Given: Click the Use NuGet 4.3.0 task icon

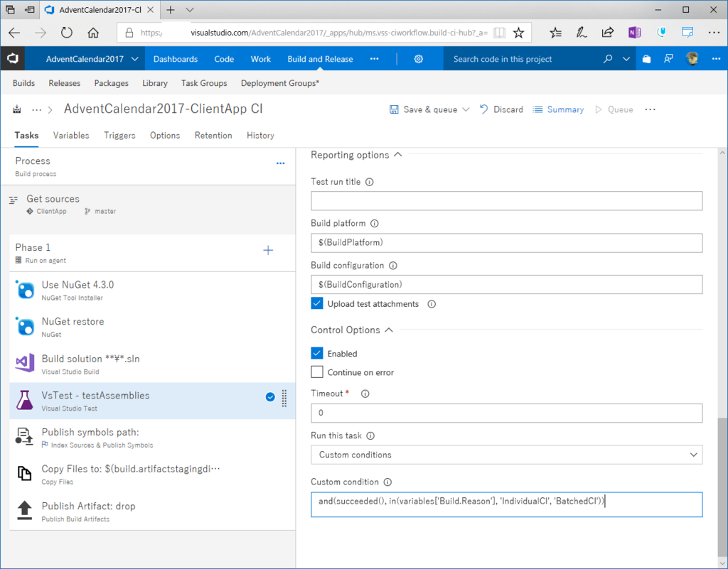Looking at the screenshot, I should [x=25, y=290].
